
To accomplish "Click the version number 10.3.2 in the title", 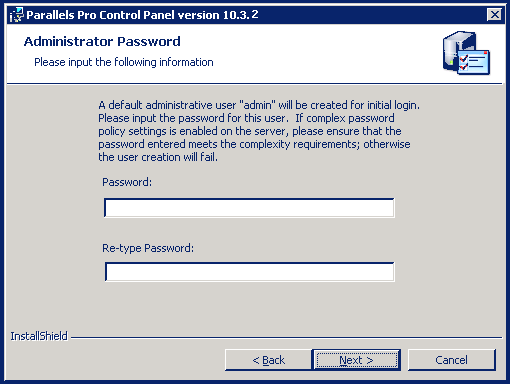I will [x=241, y=15].
